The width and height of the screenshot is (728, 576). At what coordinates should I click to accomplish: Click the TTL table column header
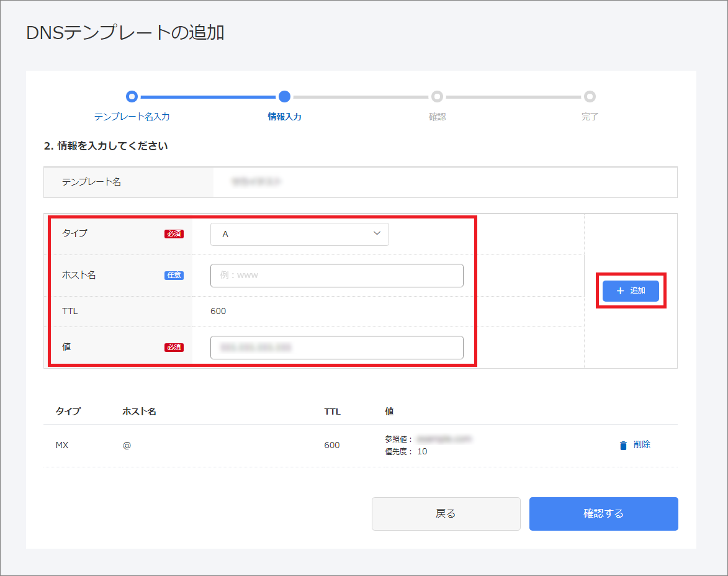333,411
